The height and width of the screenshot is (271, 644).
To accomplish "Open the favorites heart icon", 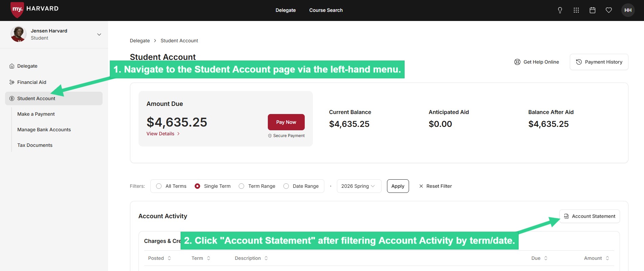I will [x=609, y=10].
